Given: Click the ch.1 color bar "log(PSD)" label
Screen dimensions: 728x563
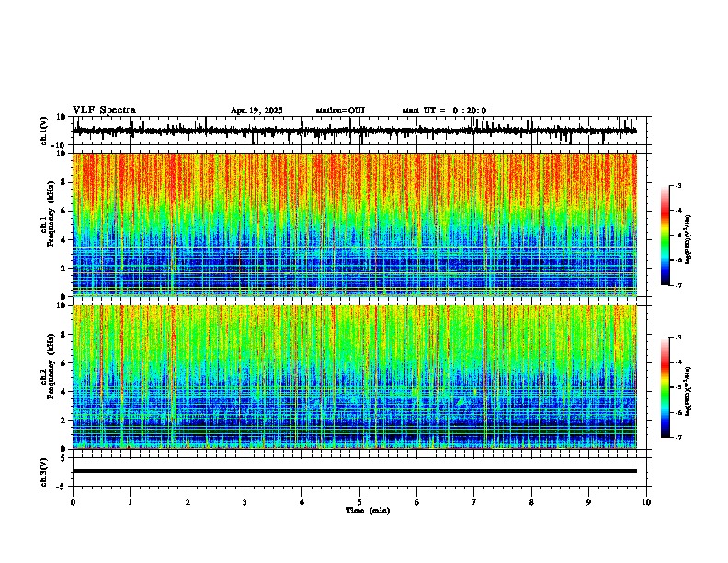Looking at the screenshot, I should pos(688,239).
